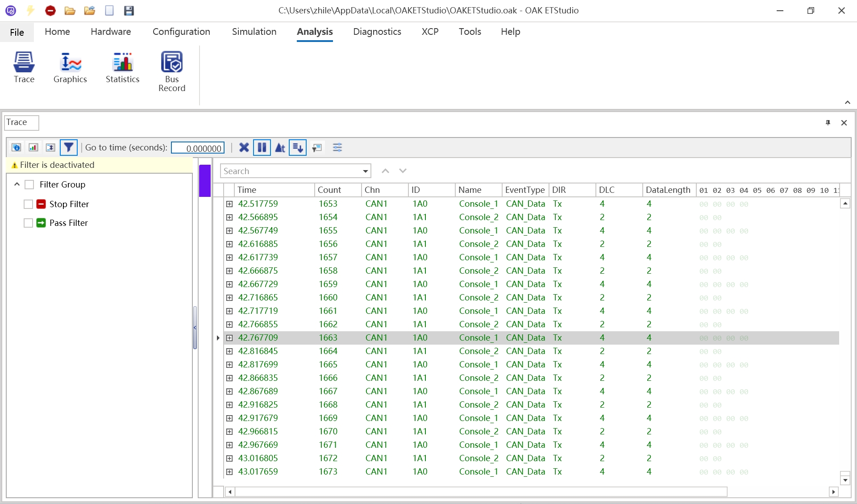Open the Graphics analysis tool
Viewport: 857px width, 504px height.
[70, 68]
